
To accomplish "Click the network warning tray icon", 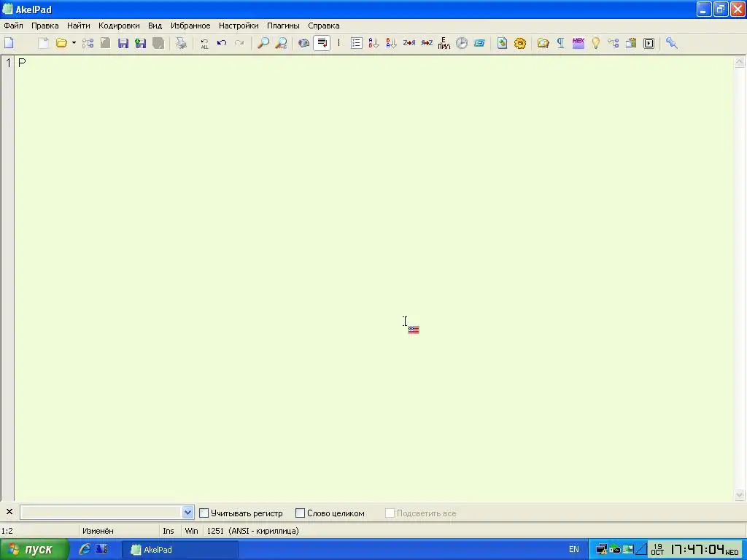I will [601, 550].
